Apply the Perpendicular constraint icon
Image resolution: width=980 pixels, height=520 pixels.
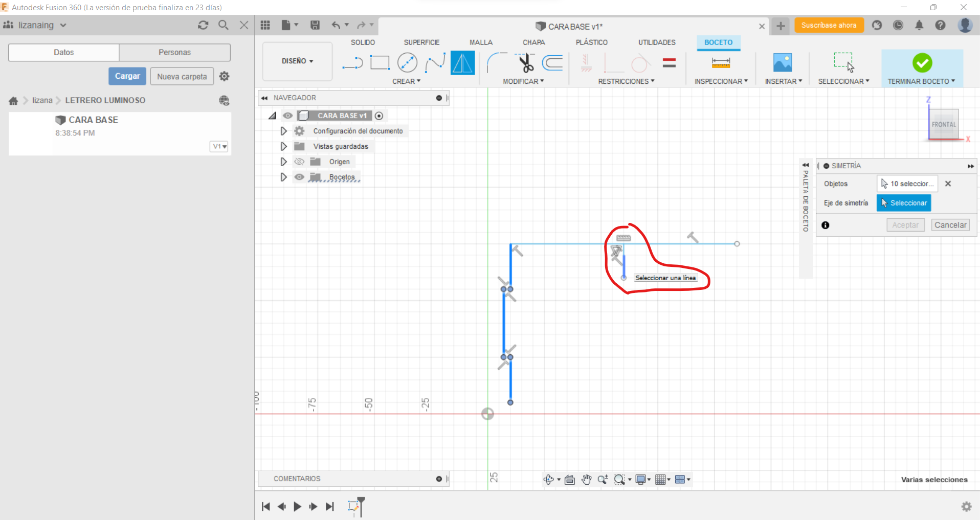pos(613,63)
